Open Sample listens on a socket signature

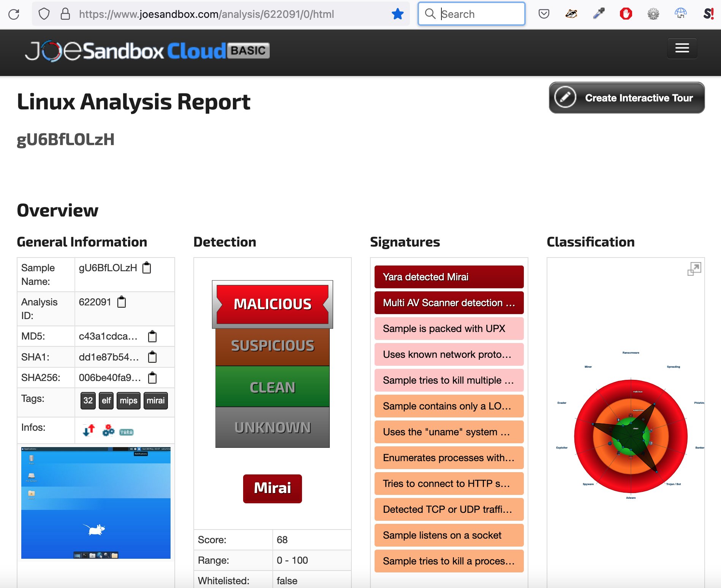point(449,535)
